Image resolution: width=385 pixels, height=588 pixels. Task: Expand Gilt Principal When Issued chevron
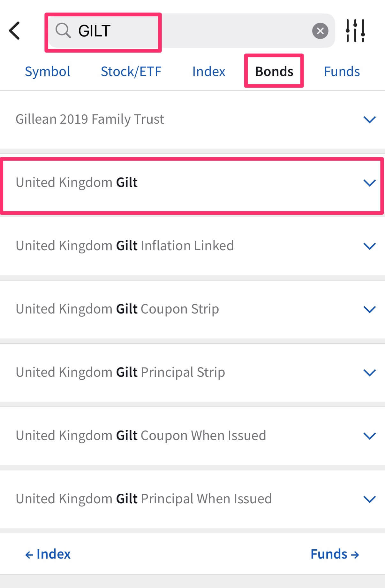click(x=369, y=499)
